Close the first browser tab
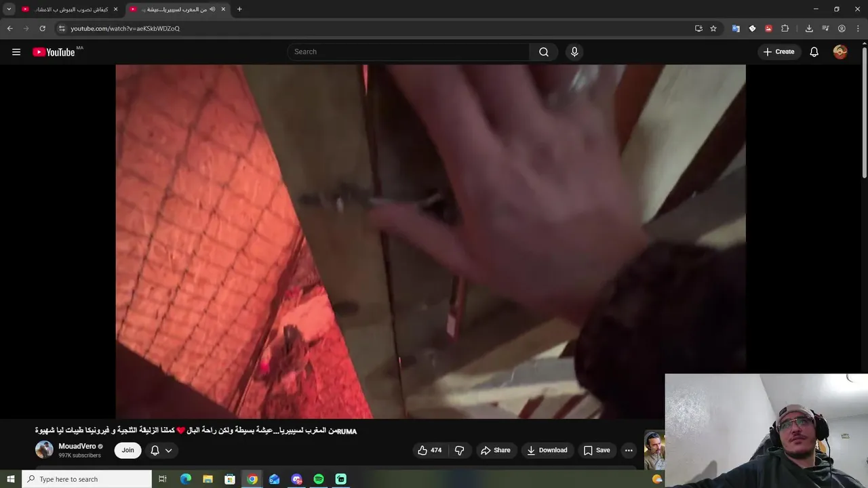The image size is (868, 488). 115,9
